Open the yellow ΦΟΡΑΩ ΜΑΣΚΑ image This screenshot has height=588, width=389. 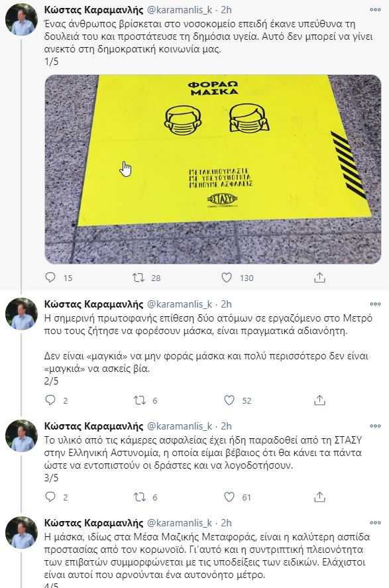pos(213,169)
